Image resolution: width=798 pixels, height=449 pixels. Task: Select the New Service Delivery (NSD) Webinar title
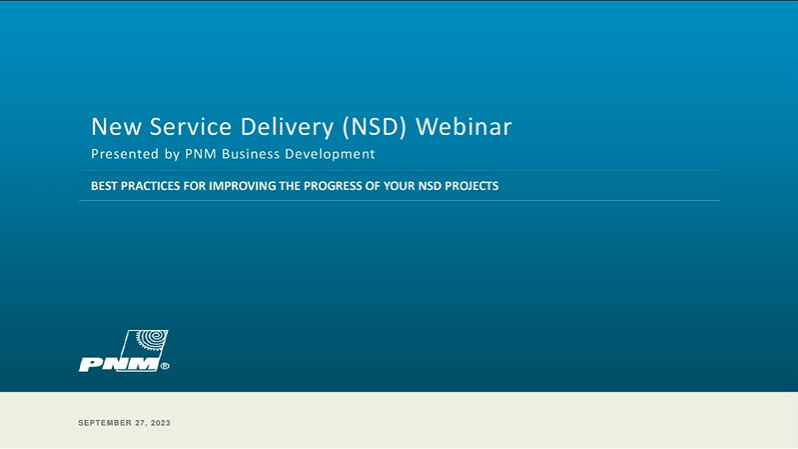[301, 127]
